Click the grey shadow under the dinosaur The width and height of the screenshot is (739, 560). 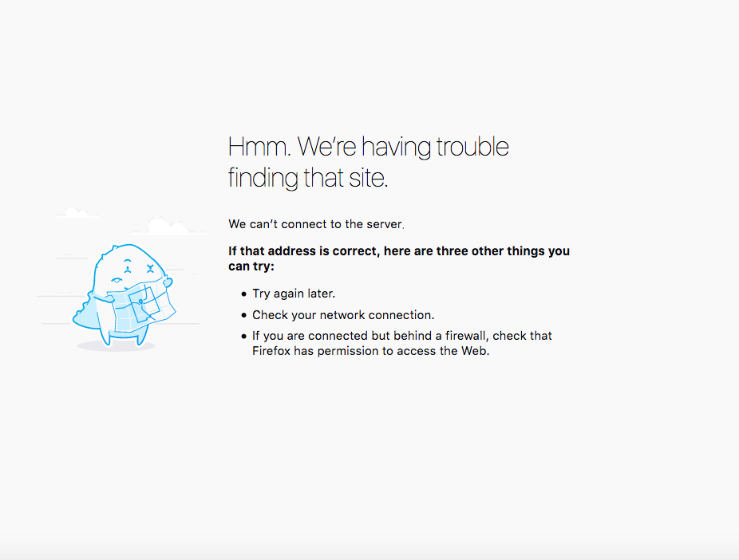[116, 347]
